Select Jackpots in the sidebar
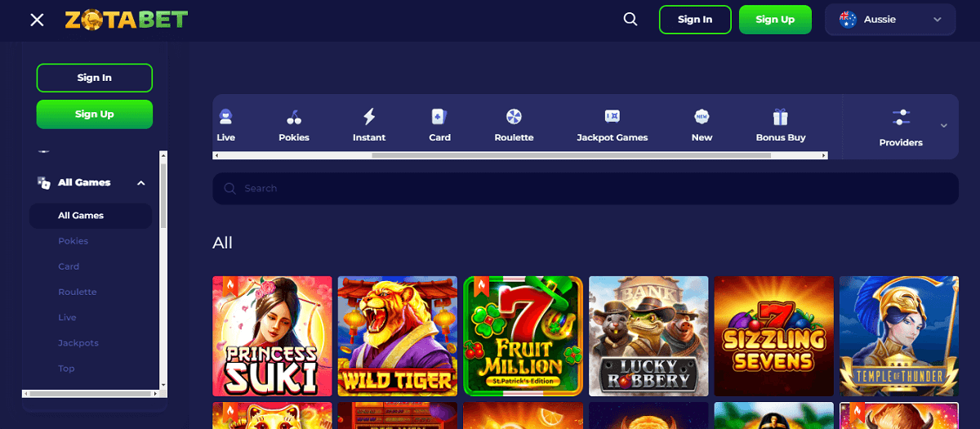Viewport: 980px width, 429px height. [x=78, y=343]
